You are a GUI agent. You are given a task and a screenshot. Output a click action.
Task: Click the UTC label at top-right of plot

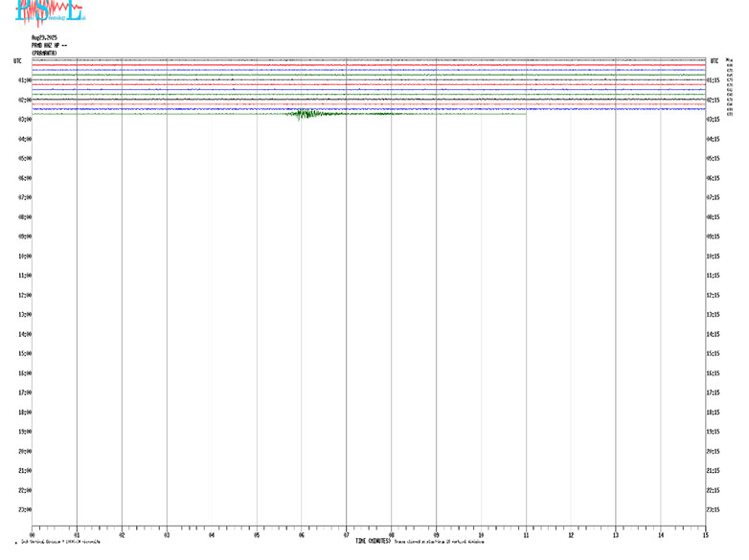click(x=714, y=60)
